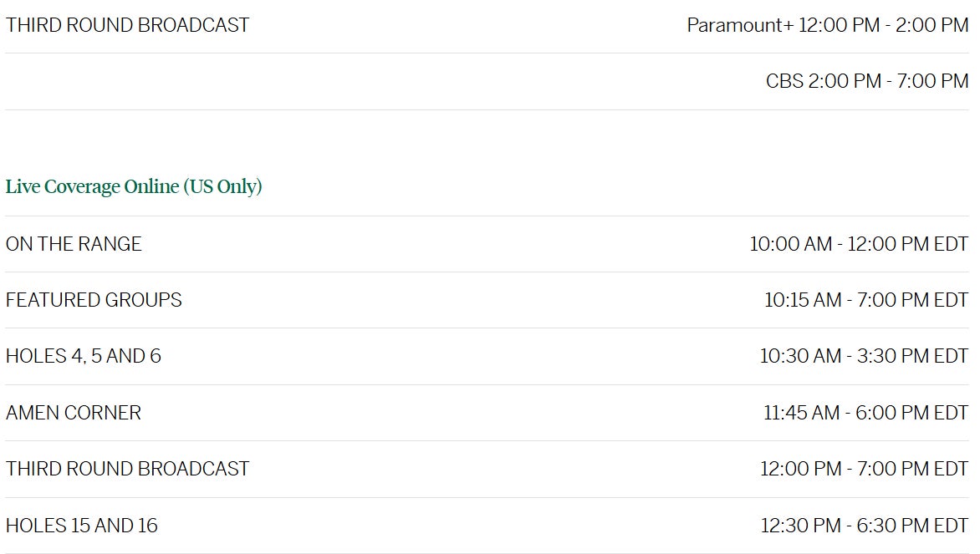Select the Holes 4, 5 and 6 stream

coord(84,356)
